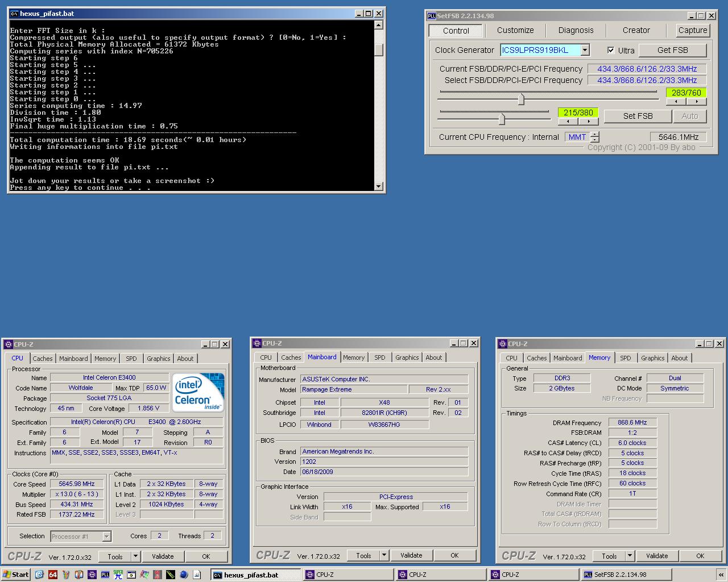Image resolution: width=728 pixels, height=582 pixels.
Task: Click command prompt scrollbar down arrow
Action: (379, 186)
